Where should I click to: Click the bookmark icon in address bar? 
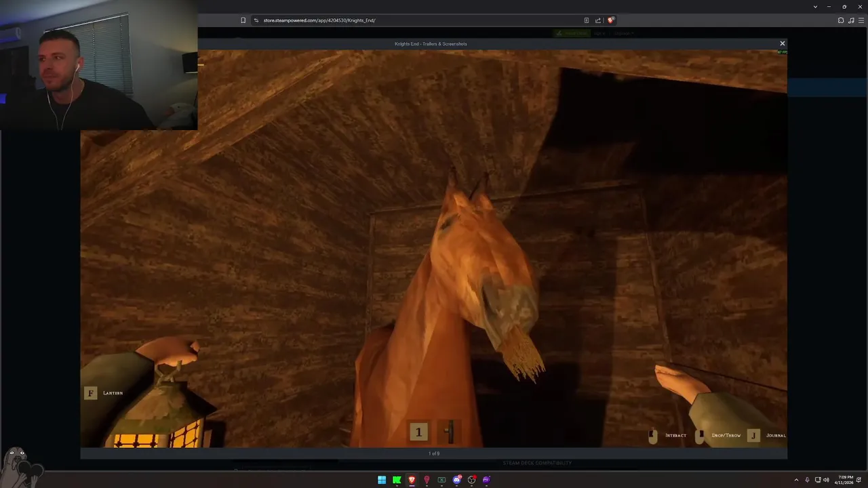(x=243, y=20)
